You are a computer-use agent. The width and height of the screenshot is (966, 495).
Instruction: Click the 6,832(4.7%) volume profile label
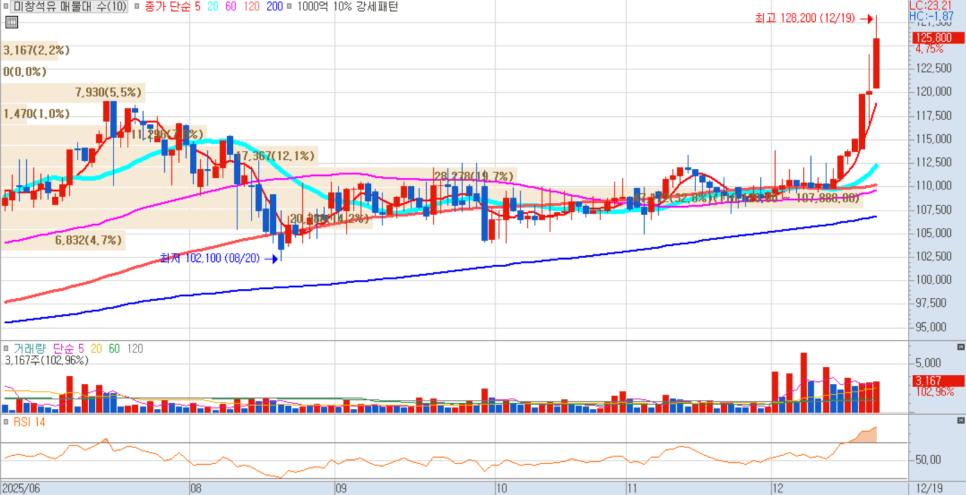click(89, 240)
